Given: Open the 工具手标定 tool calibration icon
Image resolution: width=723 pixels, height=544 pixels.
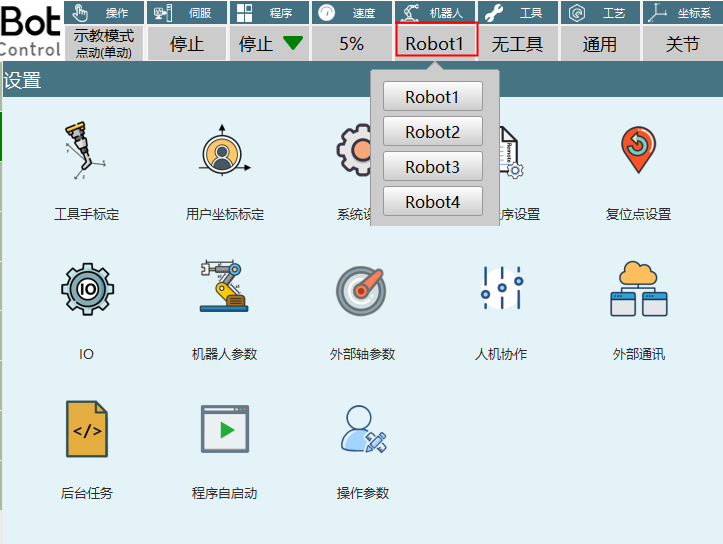Looking at the screenshot, I should tap(86, 153).
